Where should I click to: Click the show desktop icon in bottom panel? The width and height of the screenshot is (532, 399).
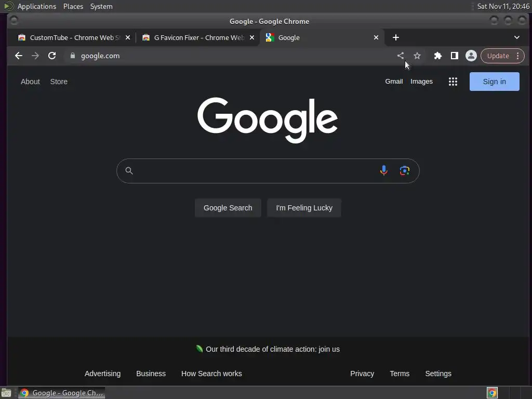(6, 393)
